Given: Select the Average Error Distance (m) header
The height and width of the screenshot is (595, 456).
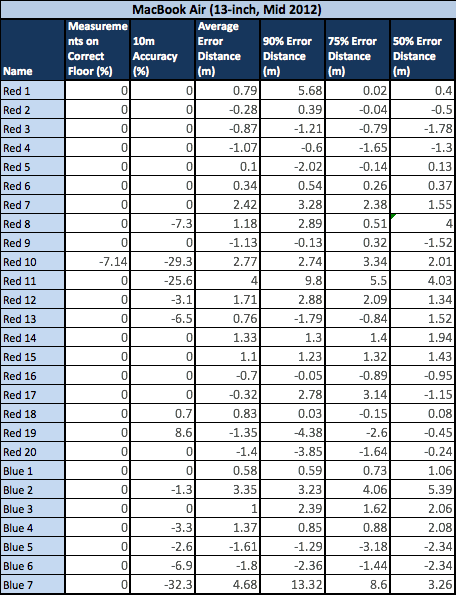Looking at the screenshot, I should point(227,50).
